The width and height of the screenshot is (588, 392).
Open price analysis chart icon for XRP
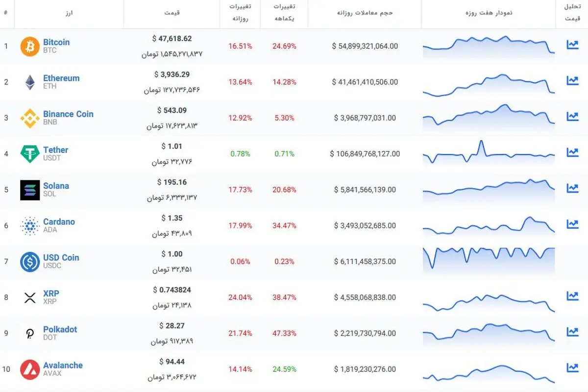[572, 295]
